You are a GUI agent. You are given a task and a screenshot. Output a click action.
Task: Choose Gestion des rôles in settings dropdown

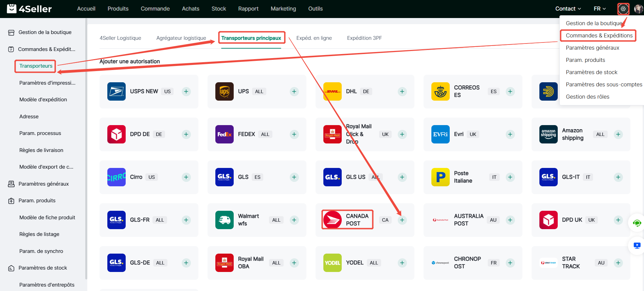[x=587, y=97]
